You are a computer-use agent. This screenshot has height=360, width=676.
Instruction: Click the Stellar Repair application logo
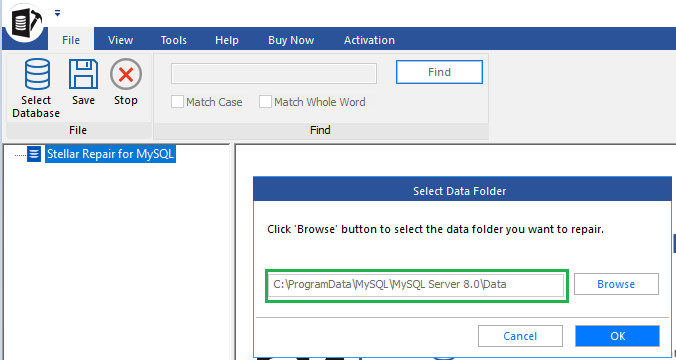click(x=24, y=22)
